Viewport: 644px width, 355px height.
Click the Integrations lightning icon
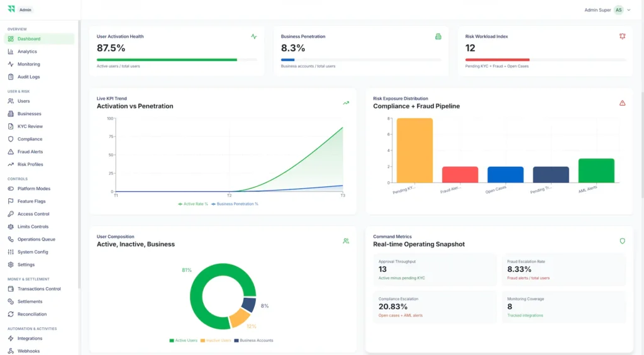(11, 339)
